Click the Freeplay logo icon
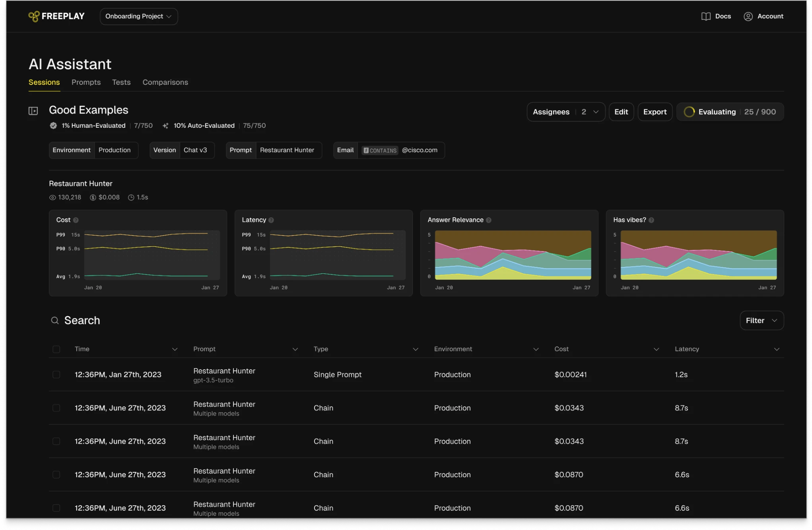This screenshot has width=812, height=530. click(34, 16)
